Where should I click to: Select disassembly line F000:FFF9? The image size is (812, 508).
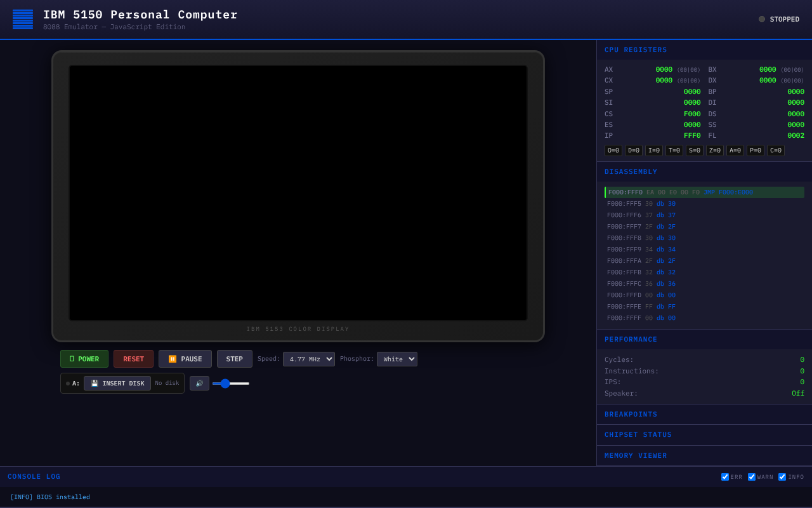coord(704,250)
